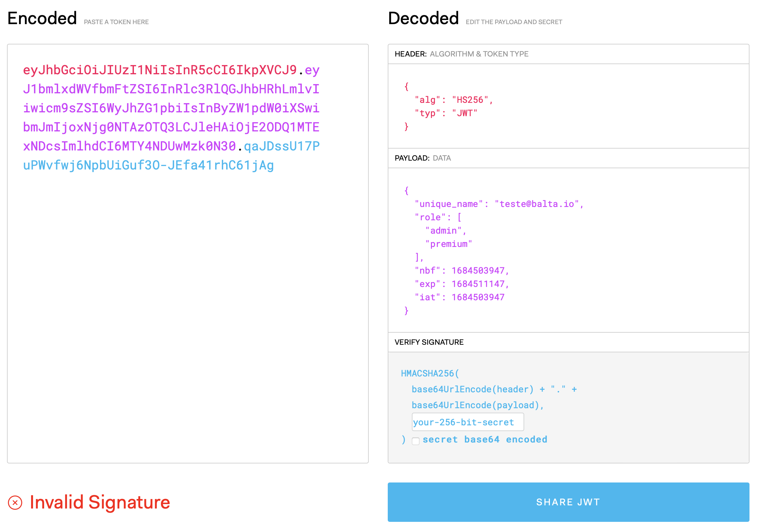
Task: Click the your-256-bit-secret input field
Action: tap(467, 422)
